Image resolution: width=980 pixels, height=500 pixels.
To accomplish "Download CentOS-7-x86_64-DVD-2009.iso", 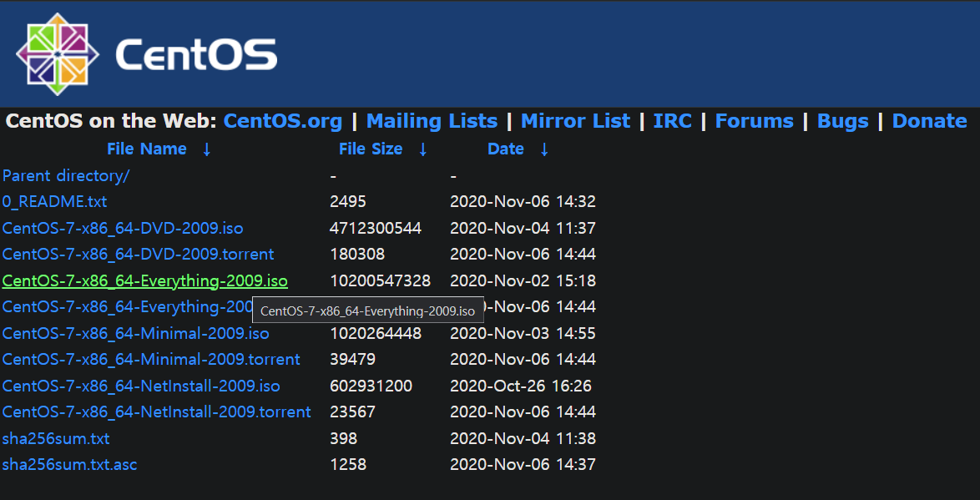I will click(123, 228).
